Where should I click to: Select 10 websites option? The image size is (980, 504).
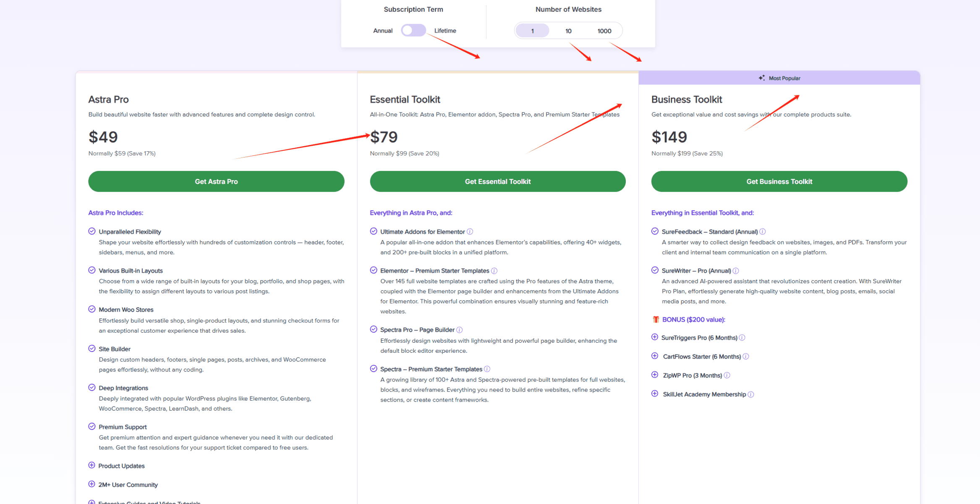[x=568, y=31]
